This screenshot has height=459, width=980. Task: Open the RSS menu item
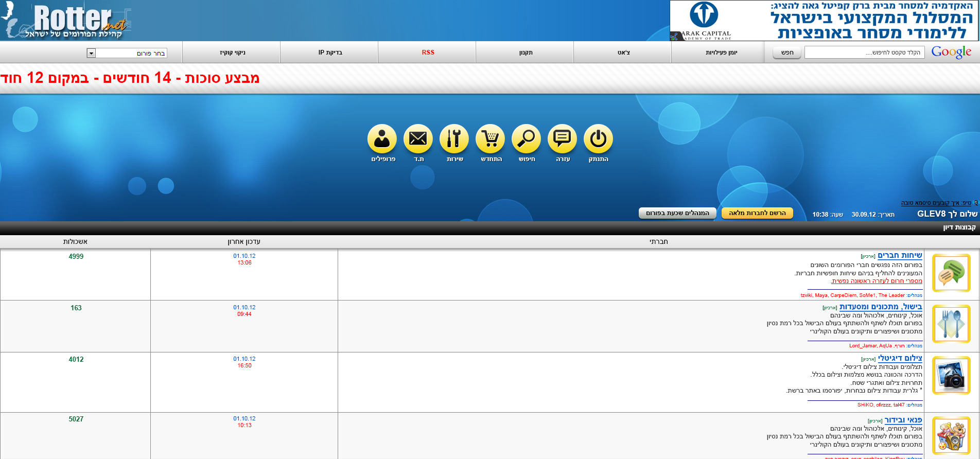click(428, 52)
